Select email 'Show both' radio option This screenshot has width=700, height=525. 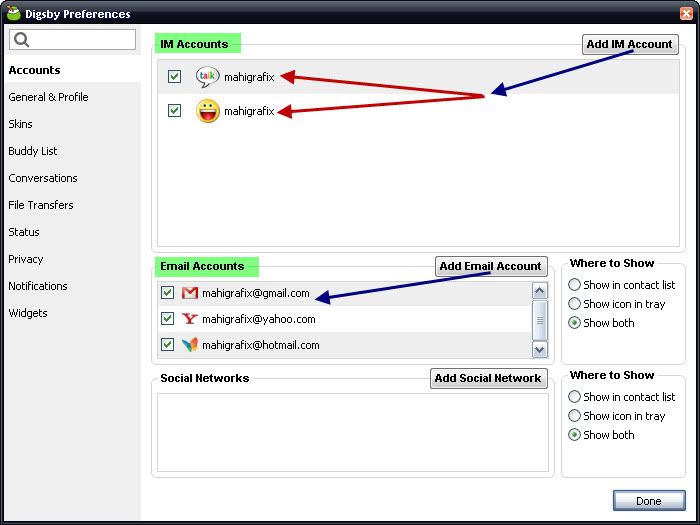[x=574, y=323]
